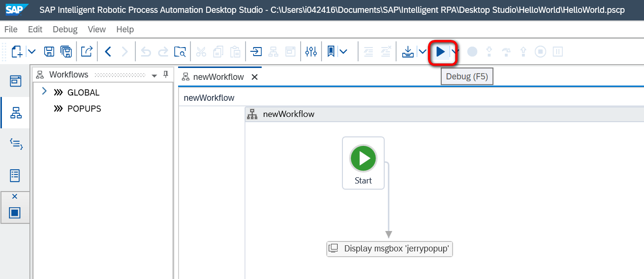Open the Edit menu
This screenshot has height=279, width=644.
click(35, 29)
